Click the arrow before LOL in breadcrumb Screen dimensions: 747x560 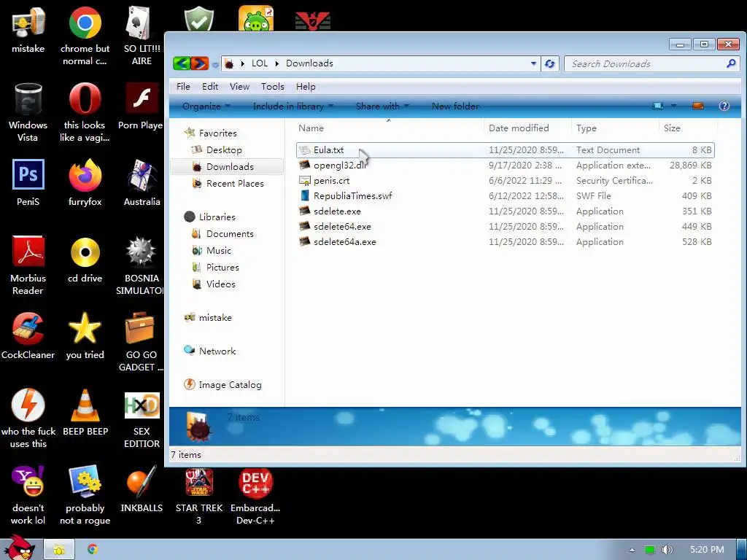pyautogui.click(x=242, y=63)
